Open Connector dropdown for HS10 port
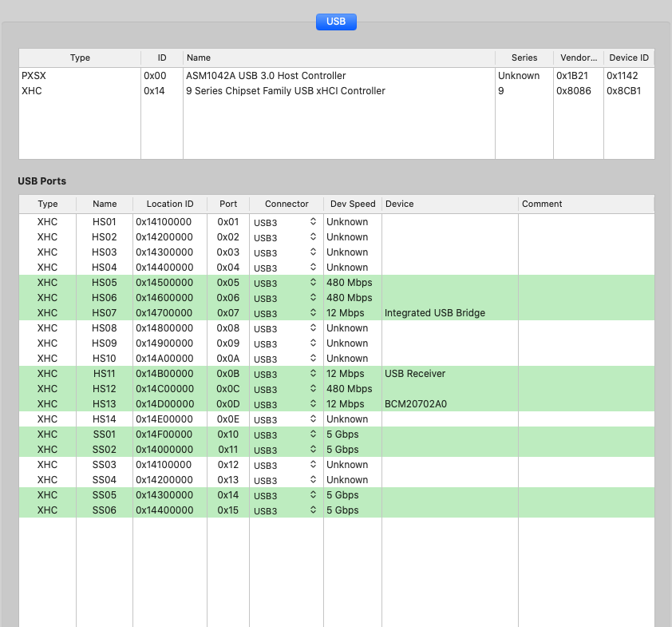 [286, 359]
